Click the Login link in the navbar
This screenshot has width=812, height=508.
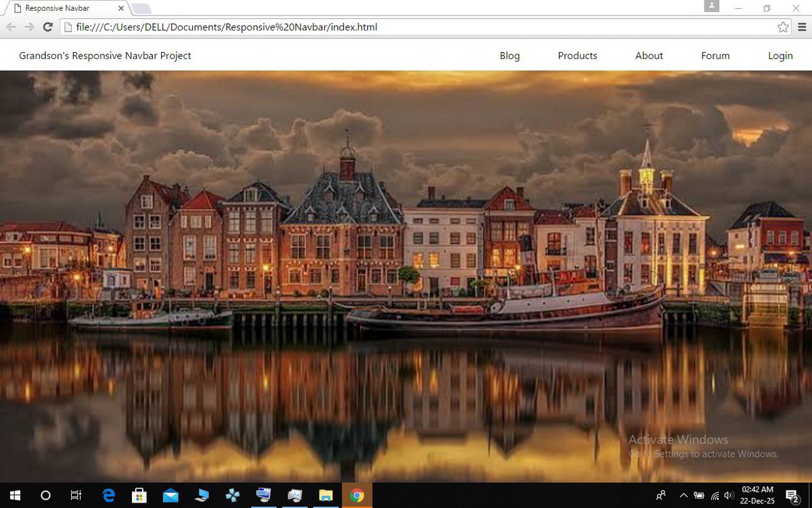[780, 56]
